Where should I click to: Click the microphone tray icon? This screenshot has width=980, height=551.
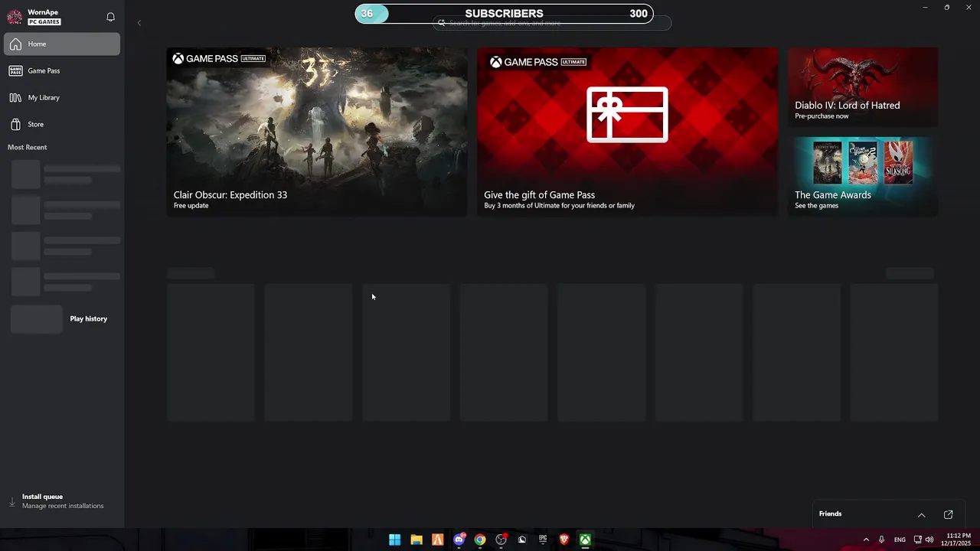(x=882, y=540)
